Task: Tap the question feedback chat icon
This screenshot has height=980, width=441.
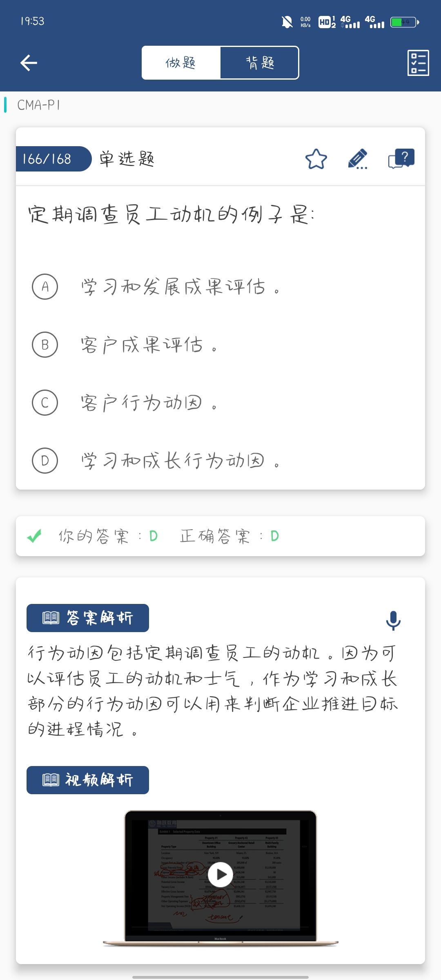Action: point(401,159)
